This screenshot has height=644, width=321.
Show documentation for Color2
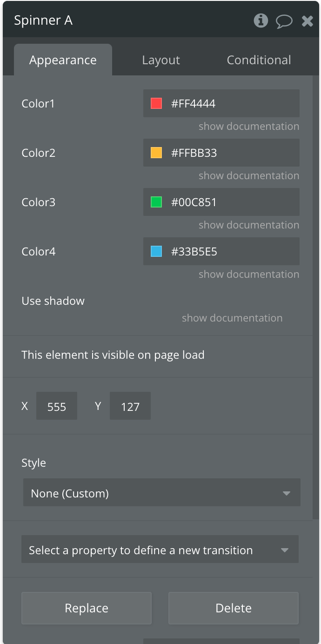point(249,175)
